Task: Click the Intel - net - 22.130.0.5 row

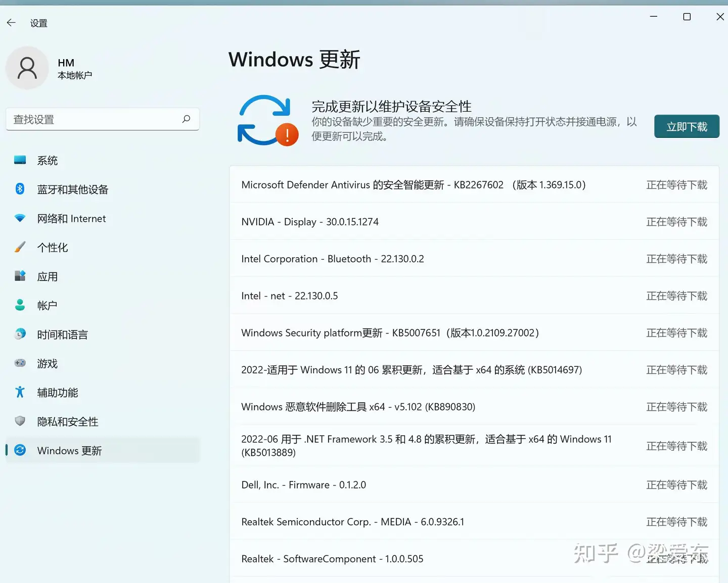Action: [x=474, y=296]
